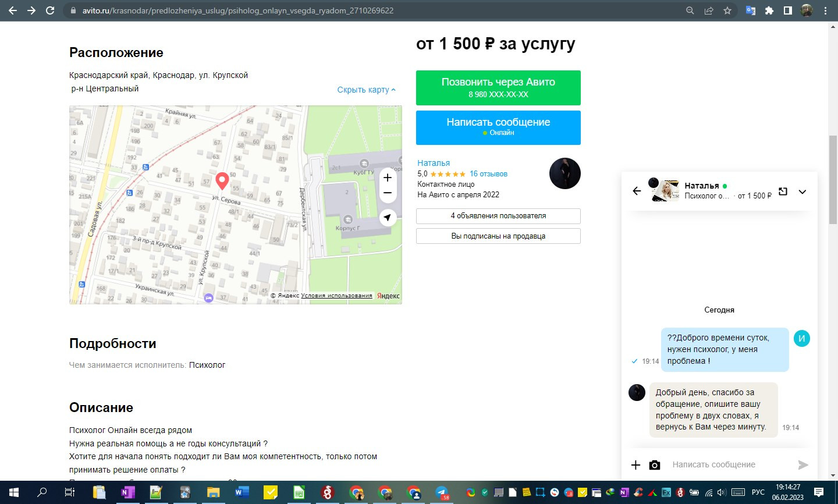The height and width of the screenshot is (504, 838).
Task: Click address text 'Краснодарский край, Краснодар, ул. Крупской'
Action: (x=158, y=75)
